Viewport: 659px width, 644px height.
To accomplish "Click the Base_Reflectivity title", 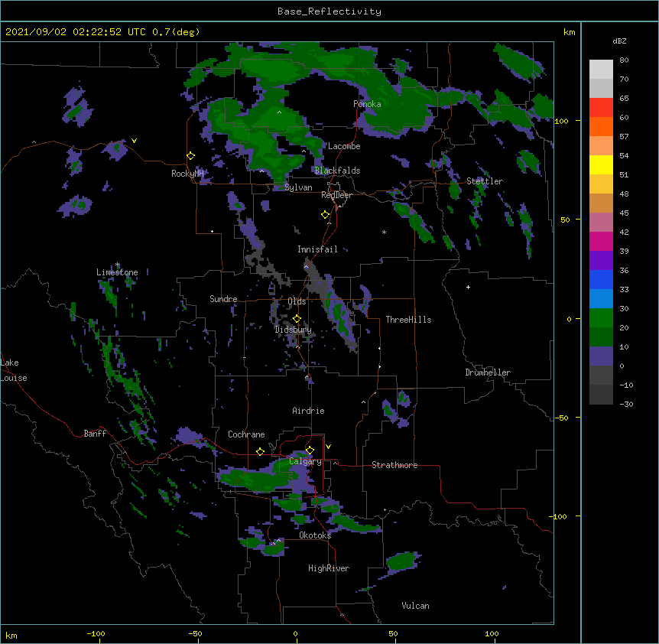I will tap(329, 11).
